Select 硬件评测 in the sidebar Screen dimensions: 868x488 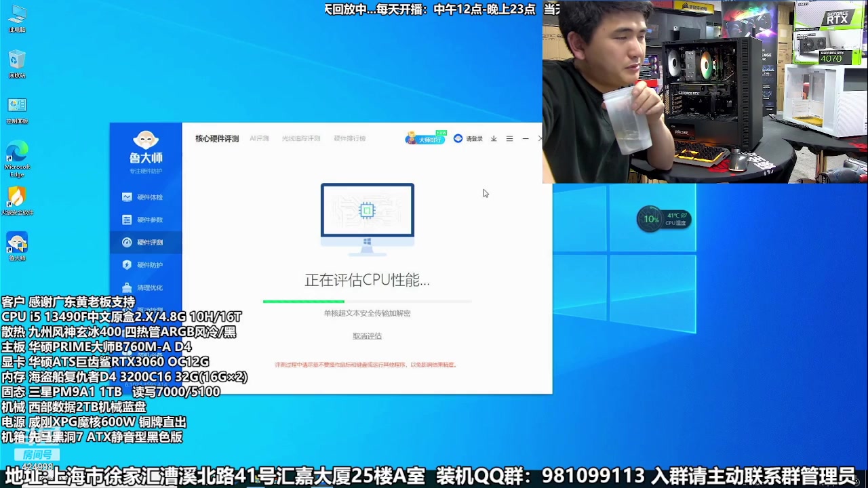click(145, 242)
